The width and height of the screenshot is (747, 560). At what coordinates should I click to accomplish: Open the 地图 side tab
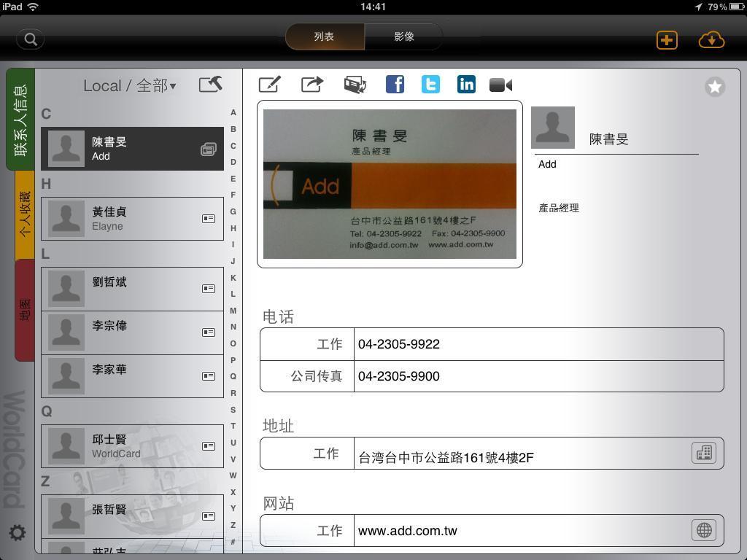point(25,310)
